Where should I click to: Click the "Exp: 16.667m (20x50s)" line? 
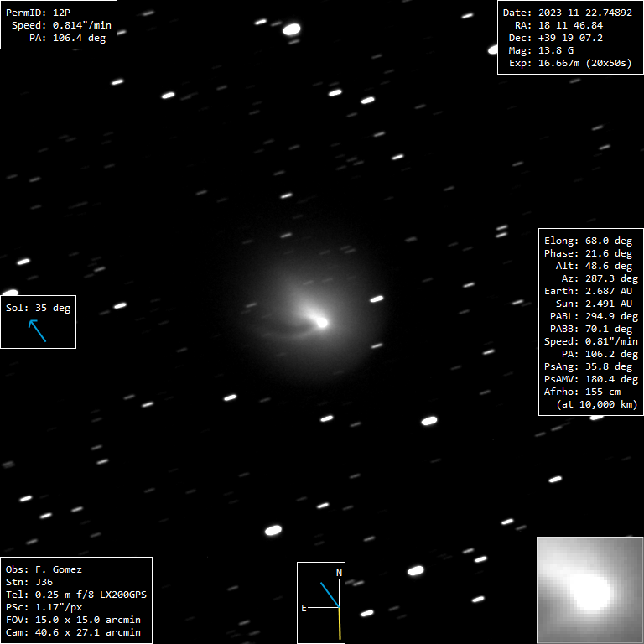pos(570,63)
